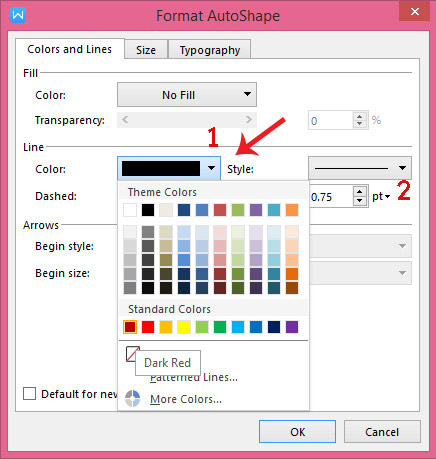Collapse the Line Color dropdown arrow
The width and height of the screenshot is (436, 459).
[x=211, y=168]
